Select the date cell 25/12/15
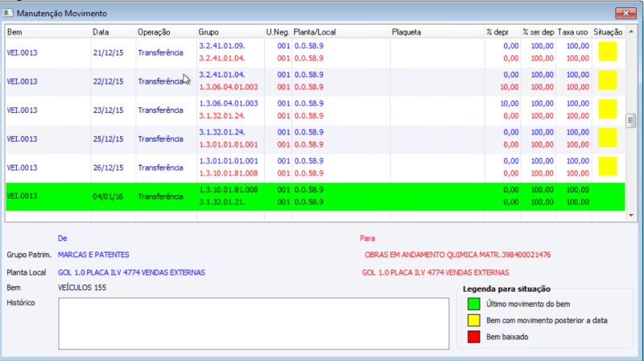Viewport: 644px width, 361px height. coord(108,139)
